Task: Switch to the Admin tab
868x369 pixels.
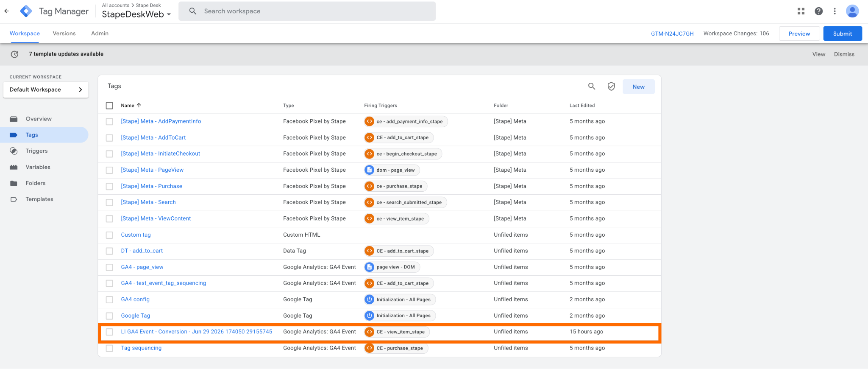Action: click(x=100, y=34)
